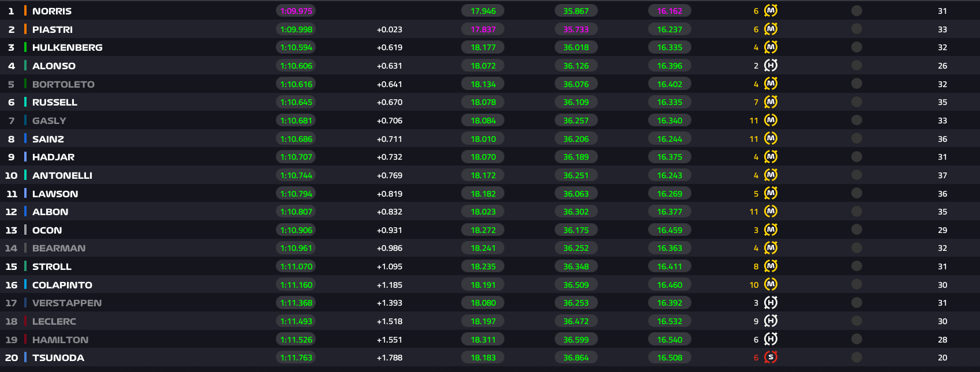The width and height of the screenshot is (980, 372).
Task: Click Verstappen's hard tyre compound icon
Action: pos(770,303)
